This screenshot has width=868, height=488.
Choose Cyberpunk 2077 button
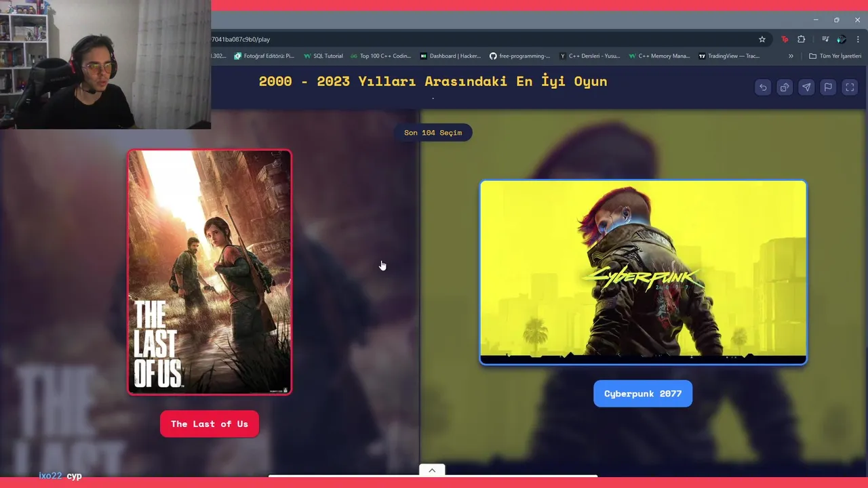pyautogui.click(x=643, y=394)
